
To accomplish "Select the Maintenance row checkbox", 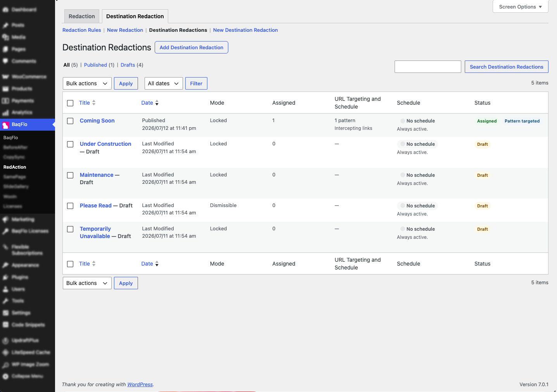I will click(x=70, y=175).
